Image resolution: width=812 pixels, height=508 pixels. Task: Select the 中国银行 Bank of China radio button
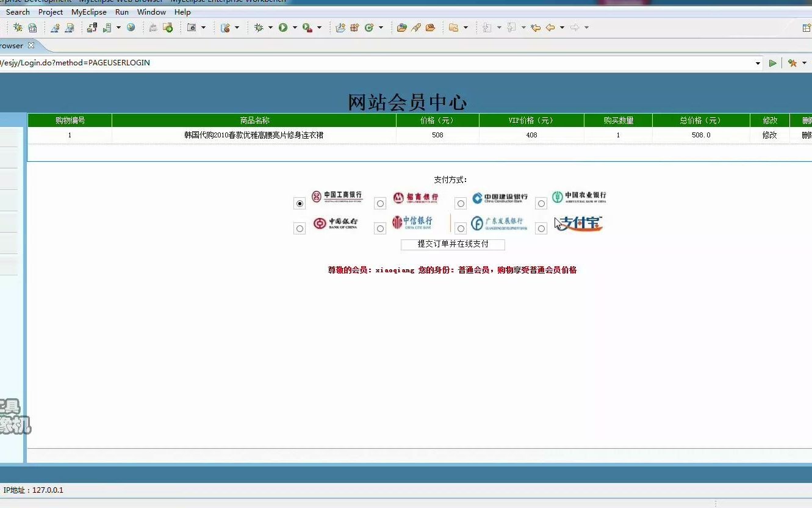[300, 228]
